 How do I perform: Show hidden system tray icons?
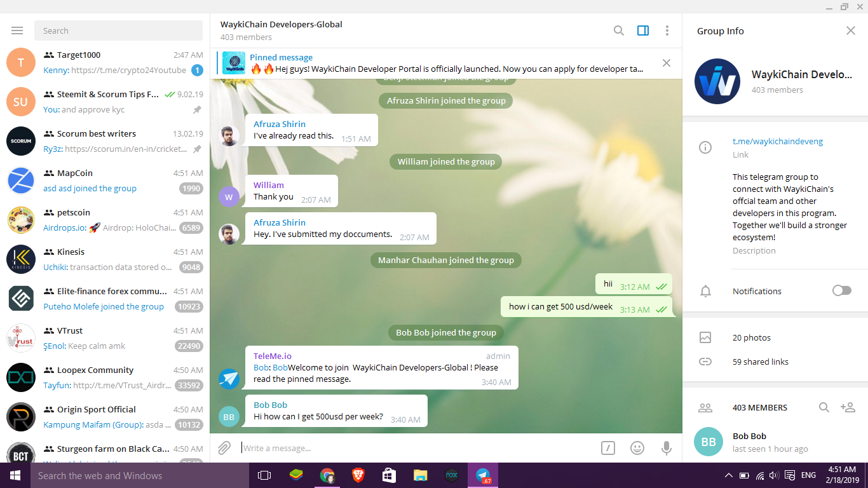(729, 475)
